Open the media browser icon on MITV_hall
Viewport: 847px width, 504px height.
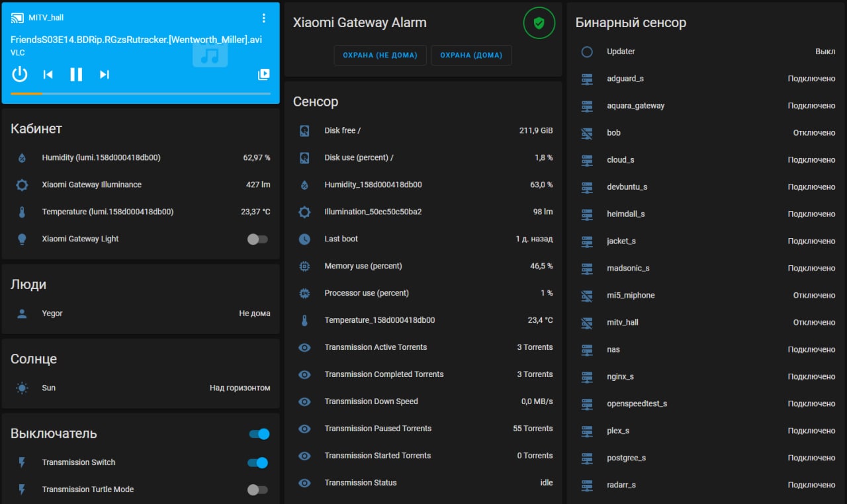pos(263,75)
